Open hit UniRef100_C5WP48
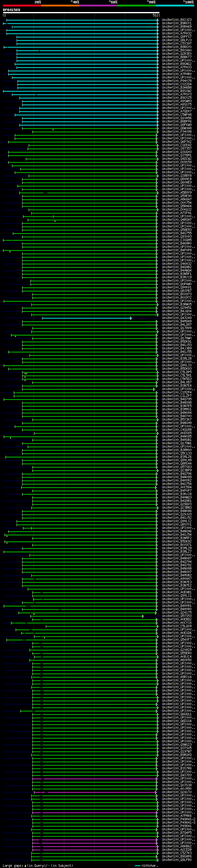Screen dimensions: 197x868 point(177,115)
